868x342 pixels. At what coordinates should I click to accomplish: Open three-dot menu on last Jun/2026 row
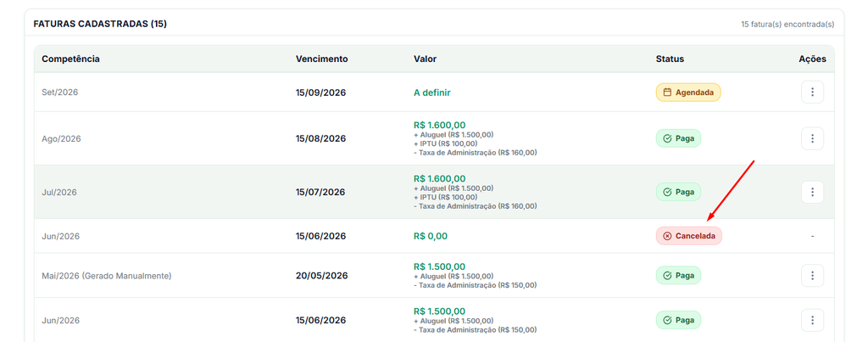pos(812,320)
